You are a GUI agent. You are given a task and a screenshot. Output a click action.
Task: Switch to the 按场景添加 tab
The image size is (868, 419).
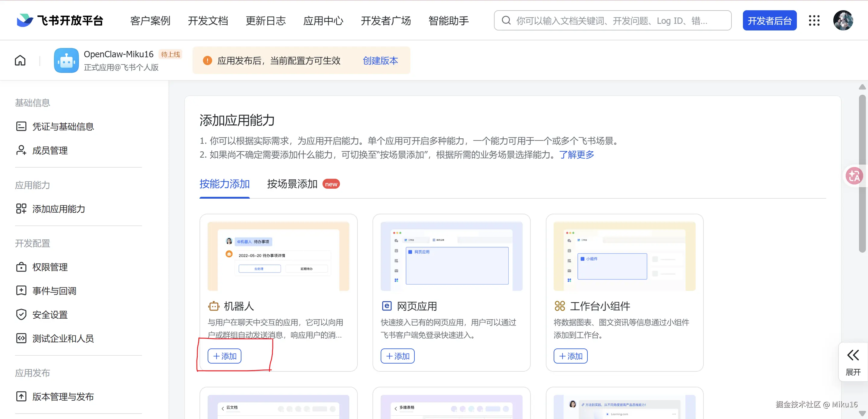[x=292, y=184]
